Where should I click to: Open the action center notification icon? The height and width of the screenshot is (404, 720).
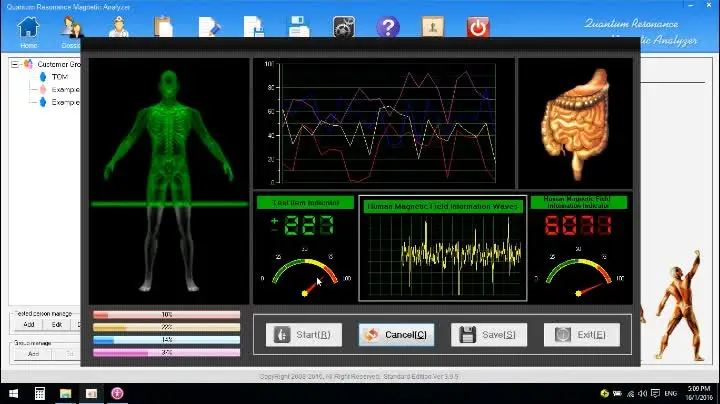tap(655, 393)
